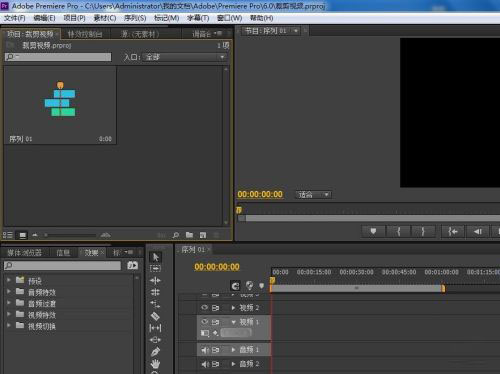This screenshot has height=374, width=500.
Task: Select the Razor tool
Action: (155, 316)
